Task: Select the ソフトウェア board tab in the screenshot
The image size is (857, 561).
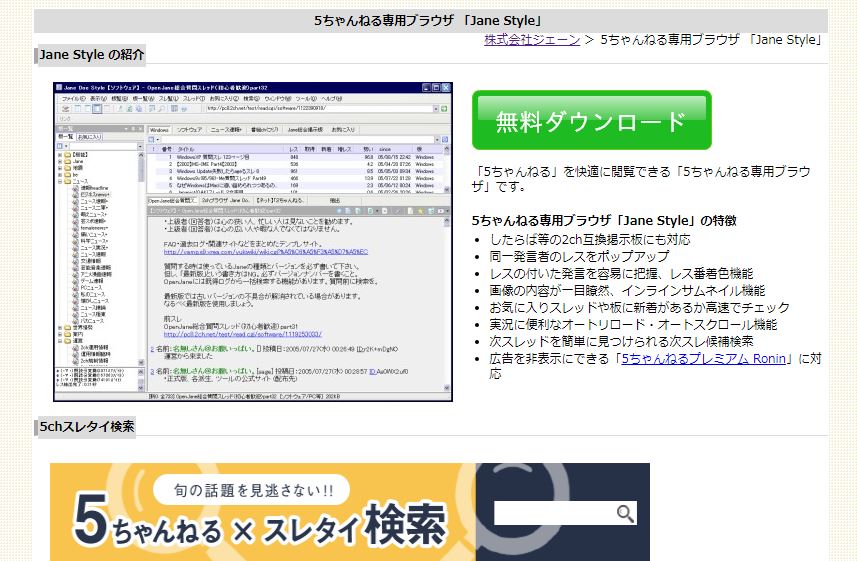Action: point(189,130)
